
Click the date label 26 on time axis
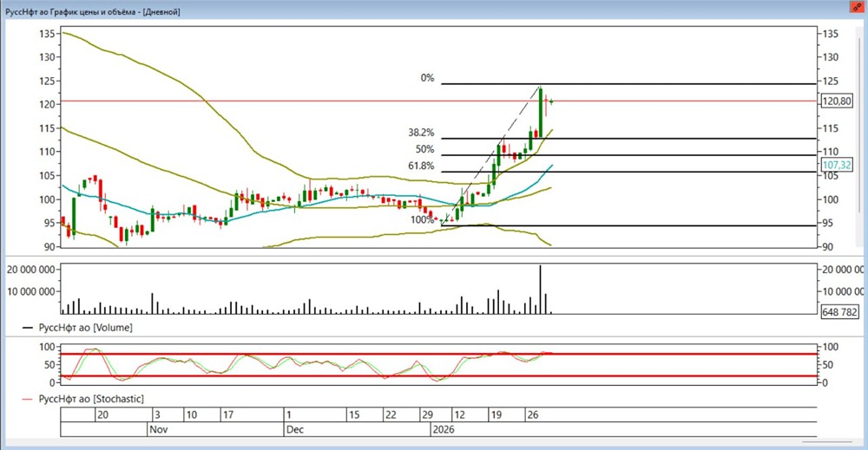point(533,414)
